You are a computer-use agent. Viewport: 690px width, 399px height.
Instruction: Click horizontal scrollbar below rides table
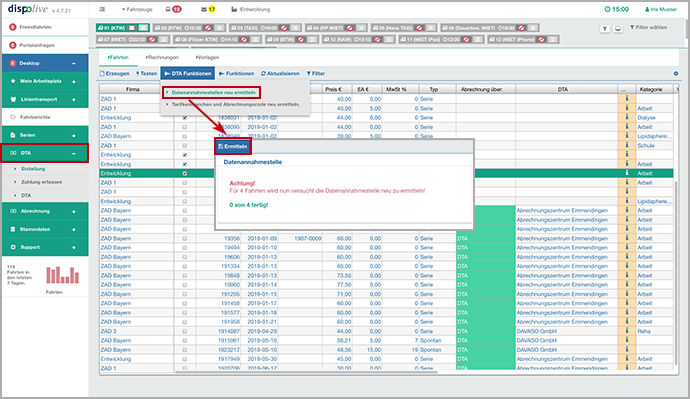click(306, 372)
